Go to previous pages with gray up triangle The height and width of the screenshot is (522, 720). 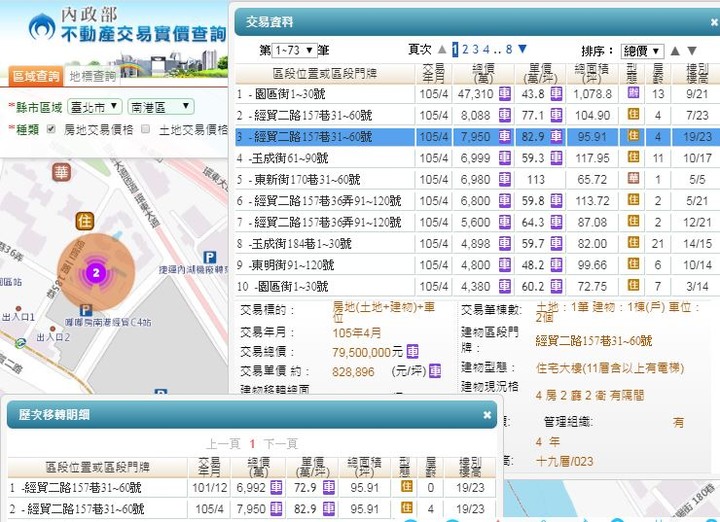[x=442, y=49]
